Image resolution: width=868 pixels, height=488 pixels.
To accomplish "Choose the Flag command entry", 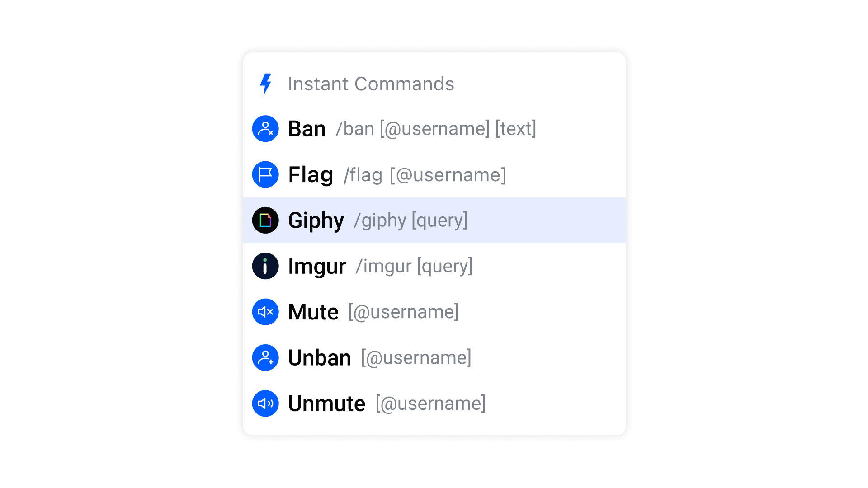I will (310, 174).
